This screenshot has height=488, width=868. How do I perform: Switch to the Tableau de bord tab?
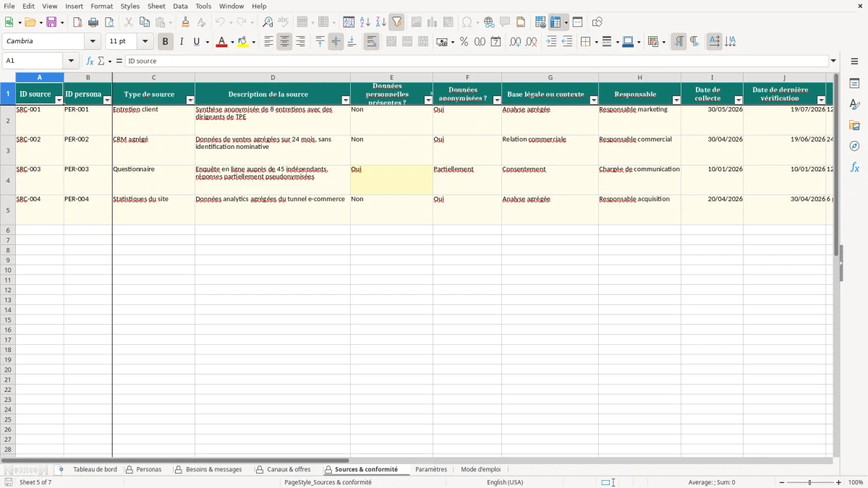click(x=95, y=469)
